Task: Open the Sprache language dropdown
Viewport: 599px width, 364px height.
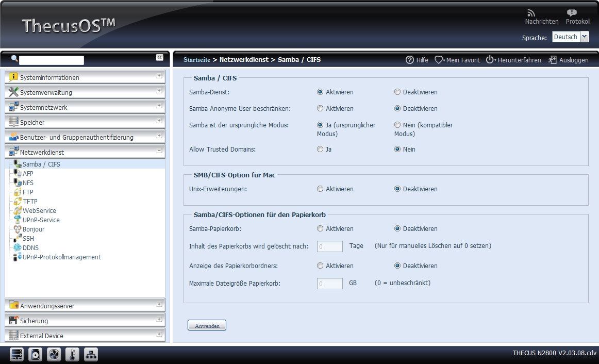Action: (x=584, y=37)
